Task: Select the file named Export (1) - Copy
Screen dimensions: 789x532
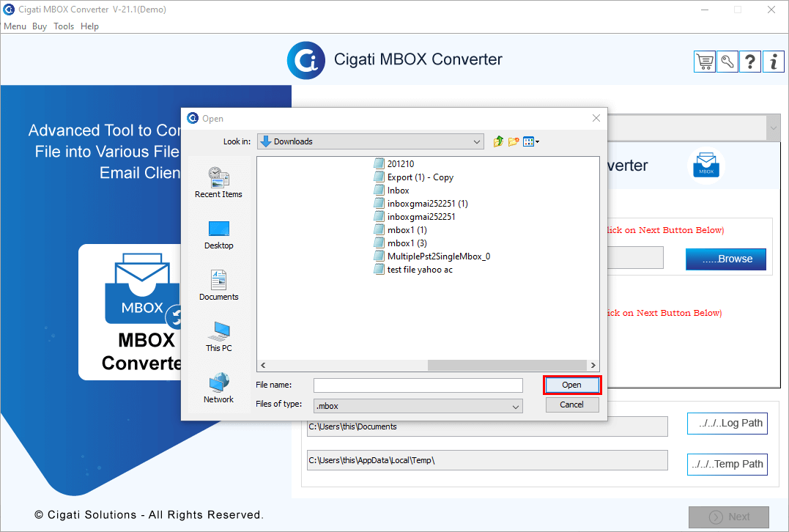Action: tap(421, 177)
